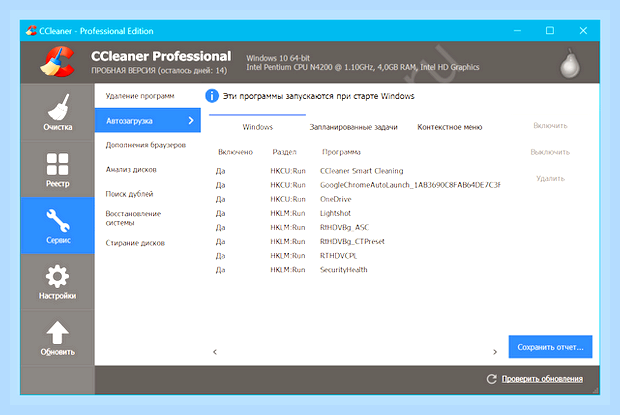Screen dimensions: 620x415
Task: Sort by Включено column header
Action: (x=236, y=152)
